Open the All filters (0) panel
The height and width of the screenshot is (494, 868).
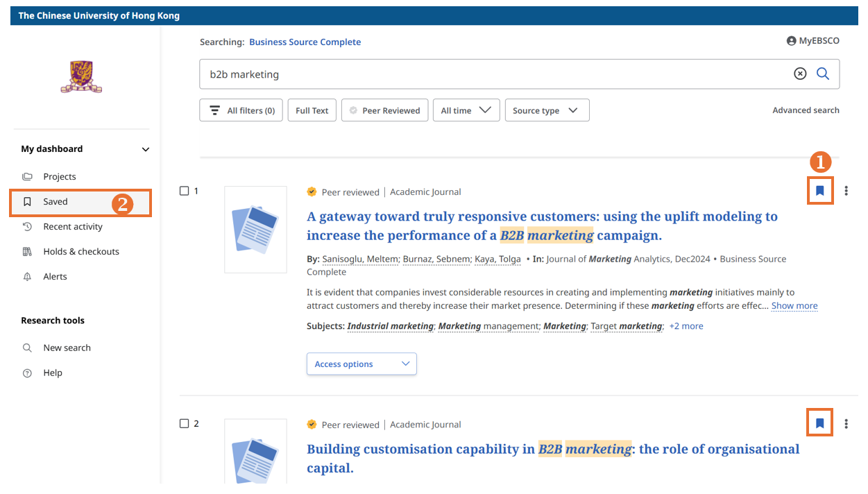(x=241, y=110)
